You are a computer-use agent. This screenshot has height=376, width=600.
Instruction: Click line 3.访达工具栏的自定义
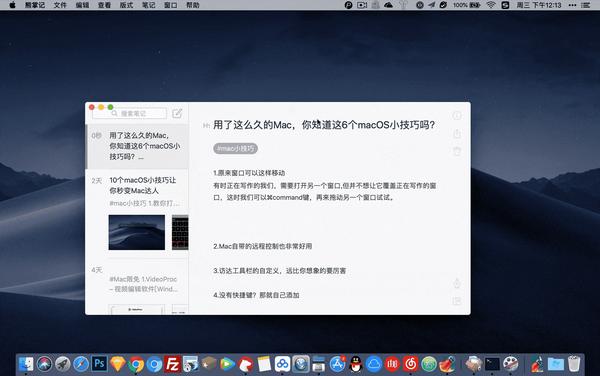click(279, 271)
